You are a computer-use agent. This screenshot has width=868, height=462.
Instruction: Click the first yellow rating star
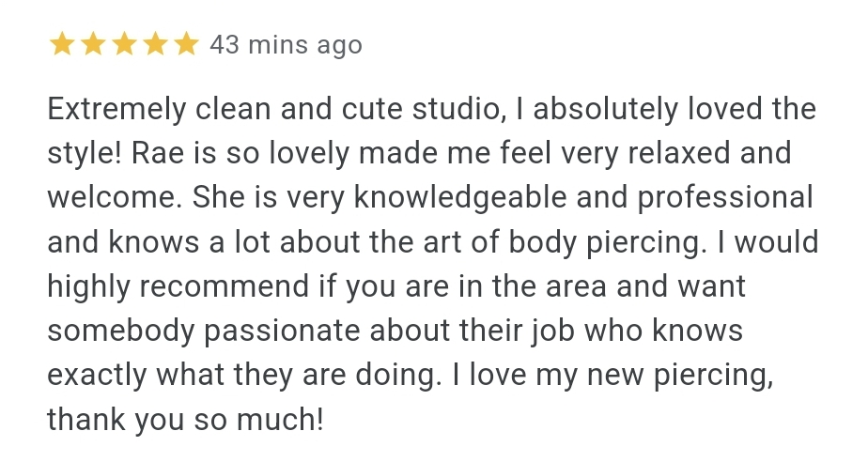pos(62,44)
